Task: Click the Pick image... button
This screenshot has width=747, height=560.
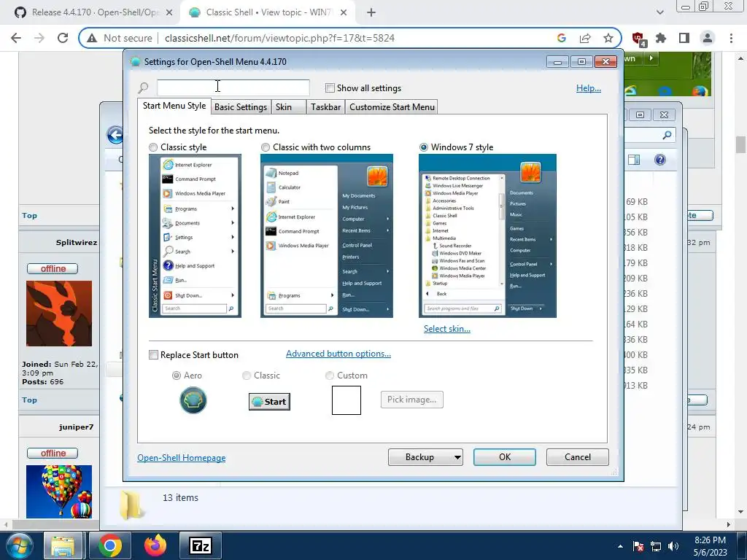Action: pos(412,400)
